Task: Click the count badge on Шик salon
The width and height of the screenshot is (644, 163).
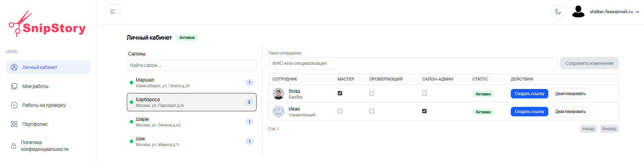Action: coord(249,141)
